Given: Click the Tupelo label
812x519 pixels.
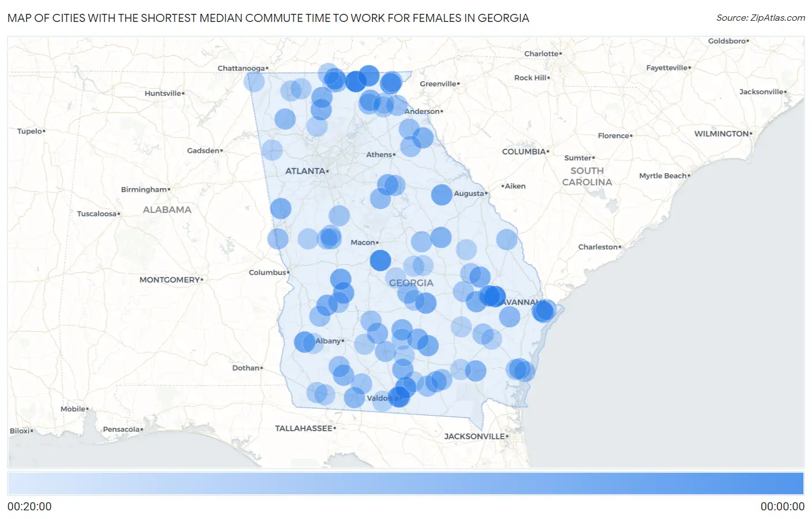Looking at the screenshot, I should click(29, 131).
